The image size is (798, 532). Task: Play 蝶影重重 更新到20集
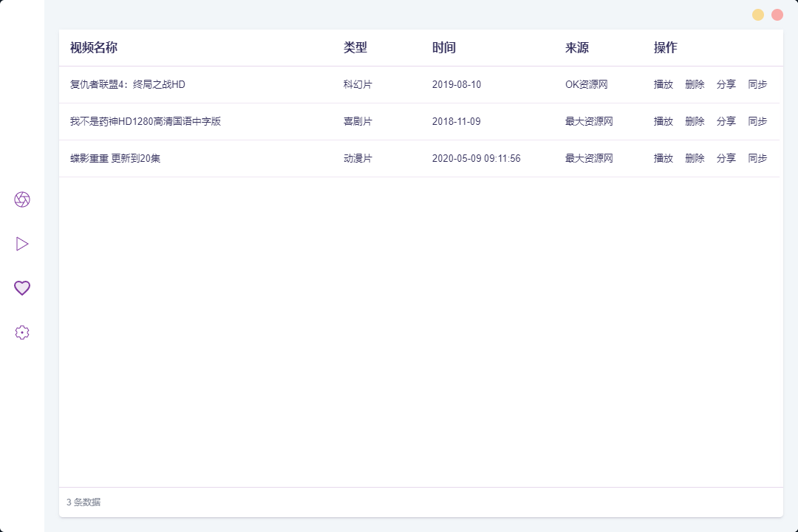(x=663, y=158)
